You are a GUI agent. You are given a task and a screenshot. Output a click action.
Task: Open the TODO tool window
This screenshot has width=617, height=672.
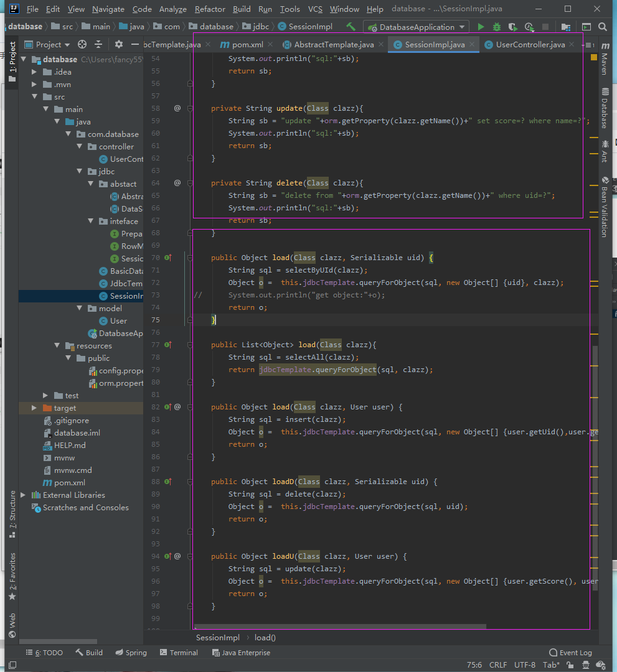click(x=45, y=653)
